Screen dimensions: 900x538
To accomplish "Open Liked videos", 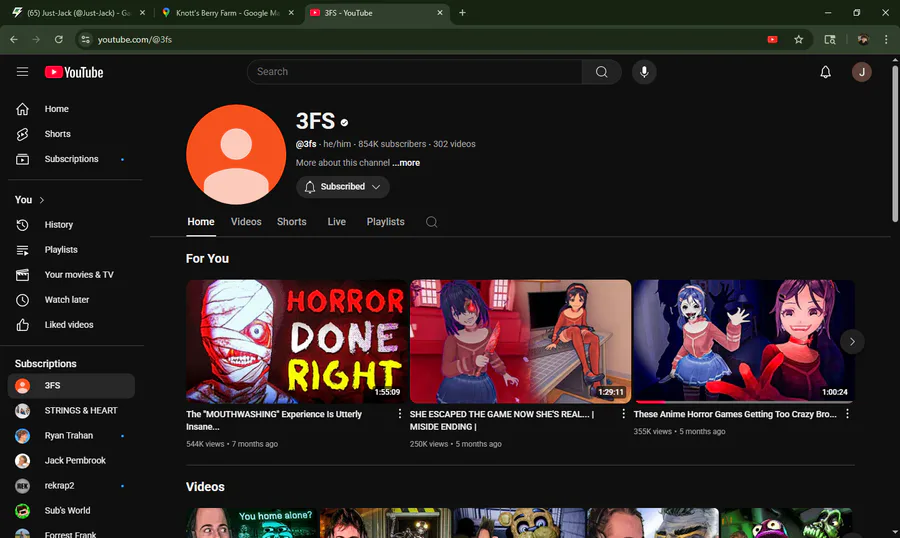I will (x=72, y=324).
